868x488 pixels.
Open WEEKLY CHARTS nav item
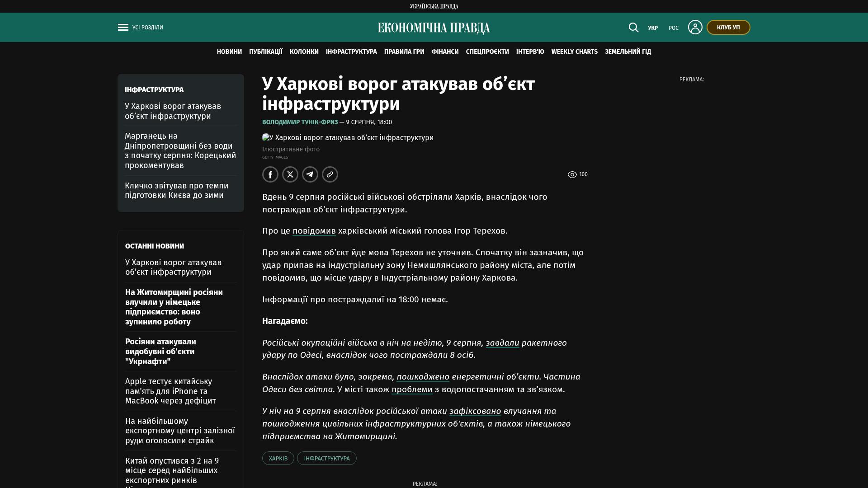[x=575, y=52]
